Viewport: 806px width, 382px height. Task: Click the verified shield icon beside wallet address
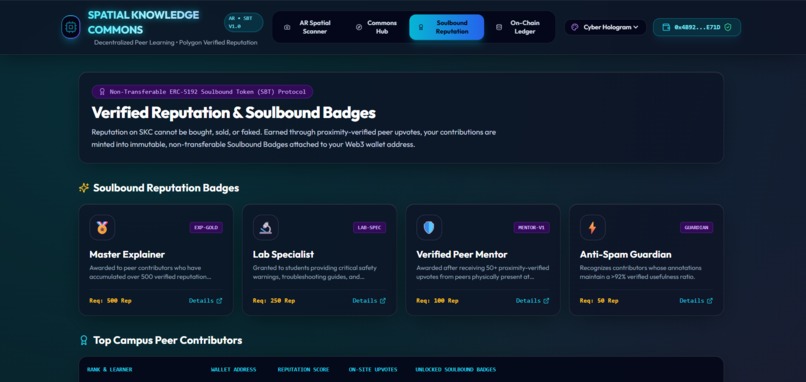tap(727, 27)
